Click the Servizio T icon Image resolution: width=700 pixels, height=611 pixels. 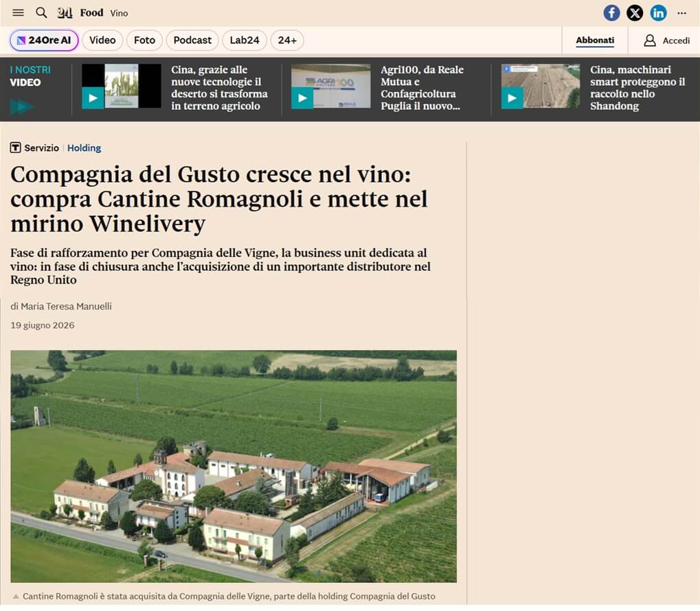coord(15,148)
